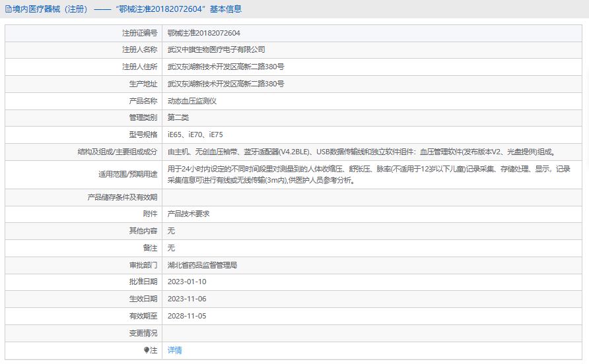Screen dimensions: 589x364
Task: Click the 产品名称 label
Action: [x=143, y=101]
